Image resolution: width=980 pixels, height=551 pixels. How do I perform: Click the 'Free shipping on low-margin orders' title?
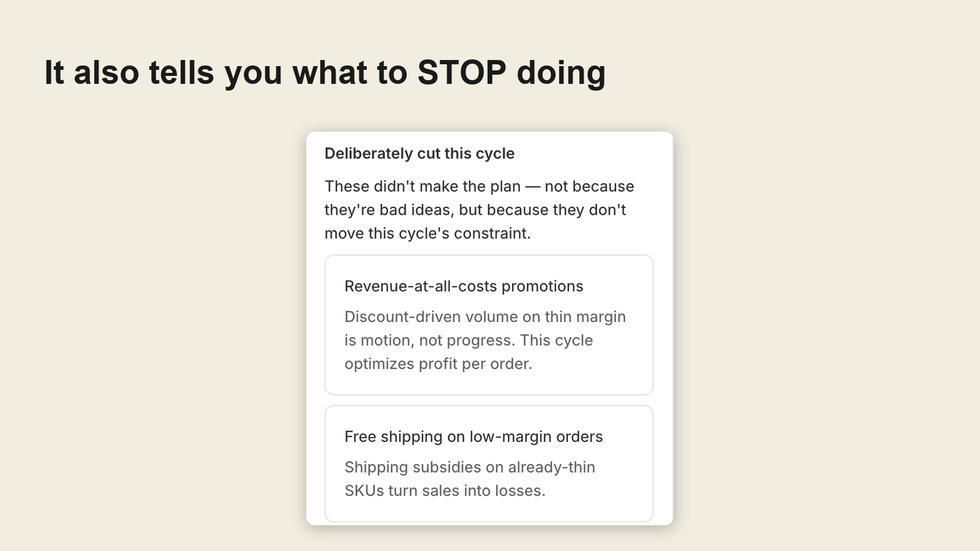(x=473, y=437)
